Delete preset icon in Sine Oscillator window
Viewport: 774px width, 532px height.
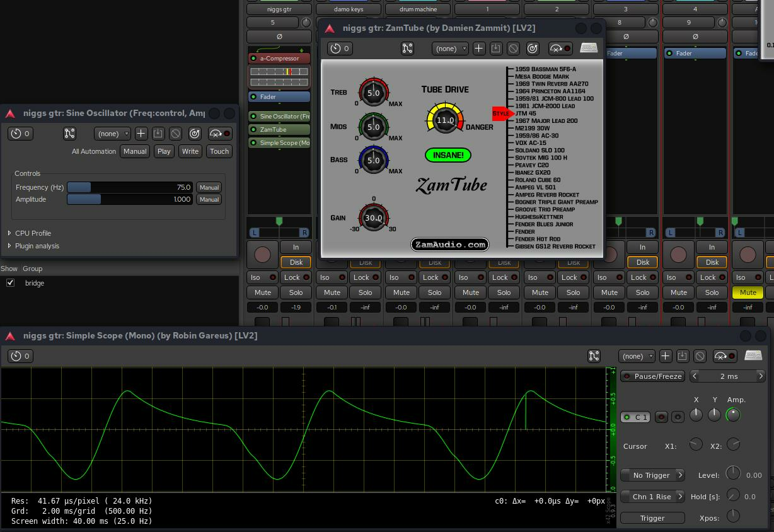tap(176, 134)
